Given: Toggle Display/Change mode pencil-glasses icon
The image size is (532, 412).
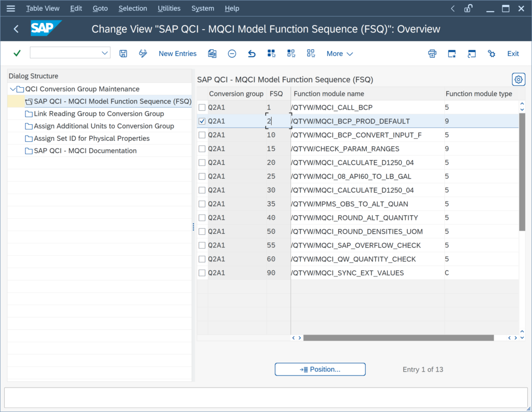Looking at the screenshot, I should point(143,54).
